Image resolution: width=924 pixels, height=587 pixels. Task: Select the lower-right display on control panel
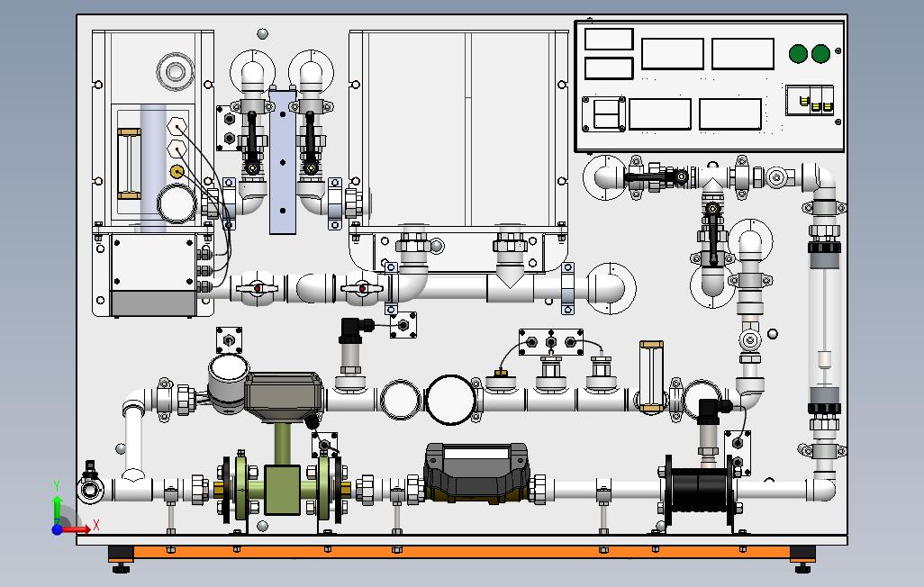pos(730,113)
